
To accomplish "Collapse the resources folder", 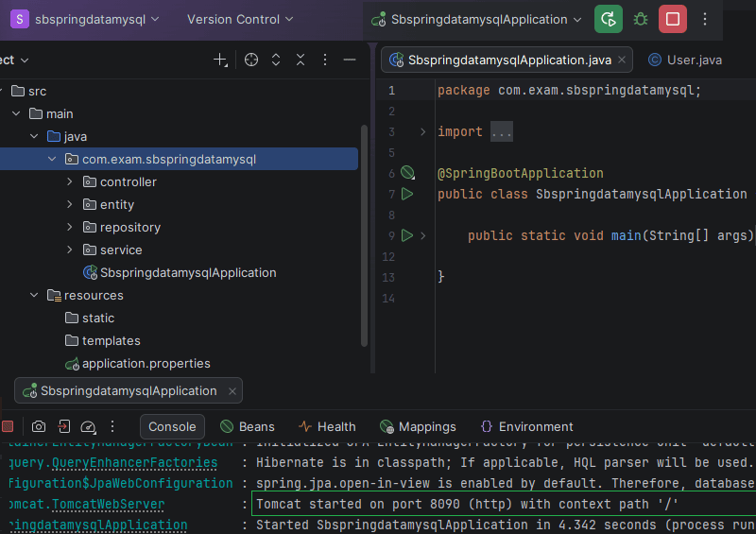I will tap(34, 295).
